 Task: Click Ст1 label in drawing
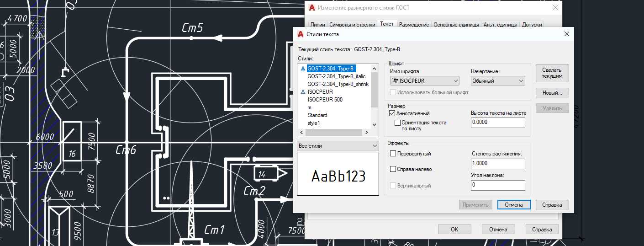[214, 229]
